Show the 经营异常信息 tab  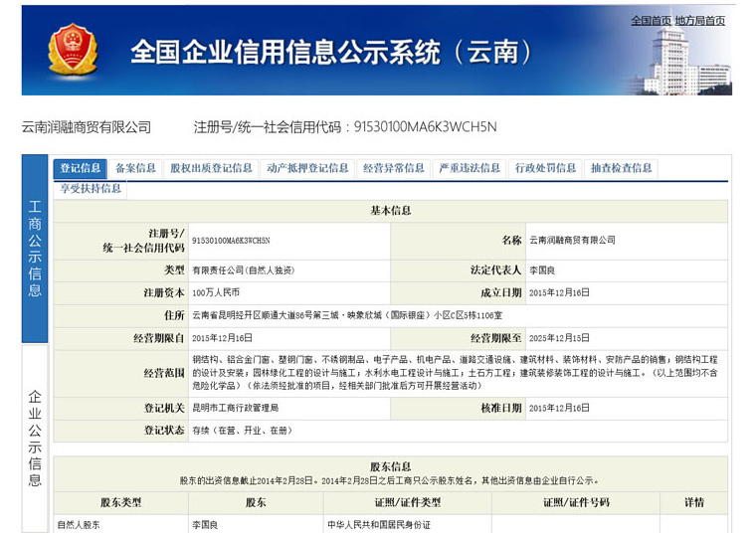[x=394, y=168]
